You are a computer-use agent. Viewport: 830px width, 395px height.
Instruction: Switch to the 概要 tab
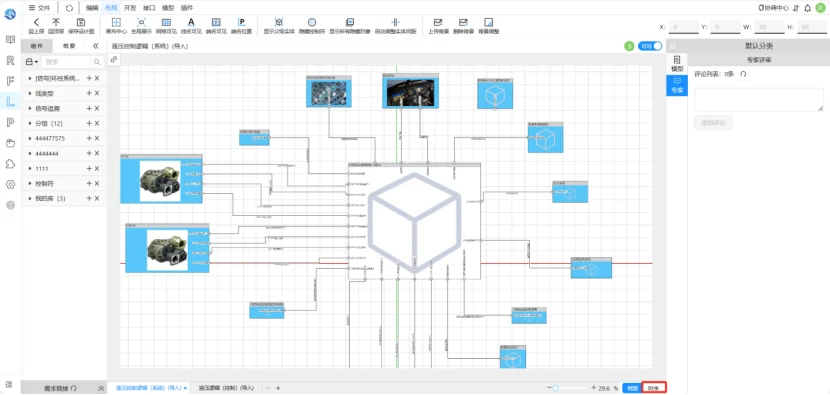69,46
